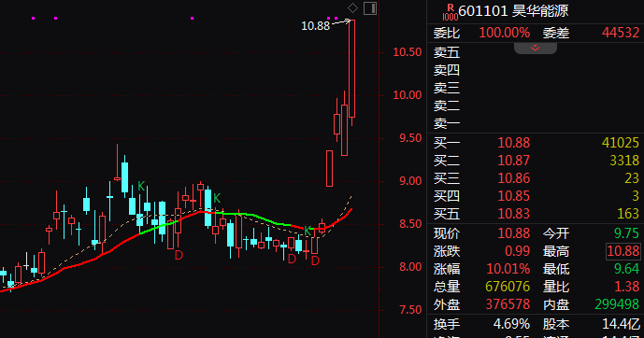Click the 涨幅 value 10.01%
This screenshot has height=338, width=644.
click(x=508, y=269)
